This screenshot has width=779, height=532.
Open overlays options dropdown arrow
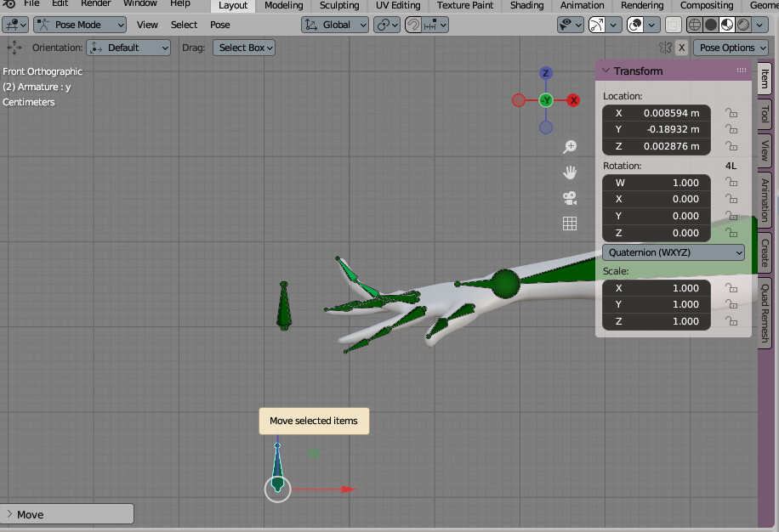point(651,25)
